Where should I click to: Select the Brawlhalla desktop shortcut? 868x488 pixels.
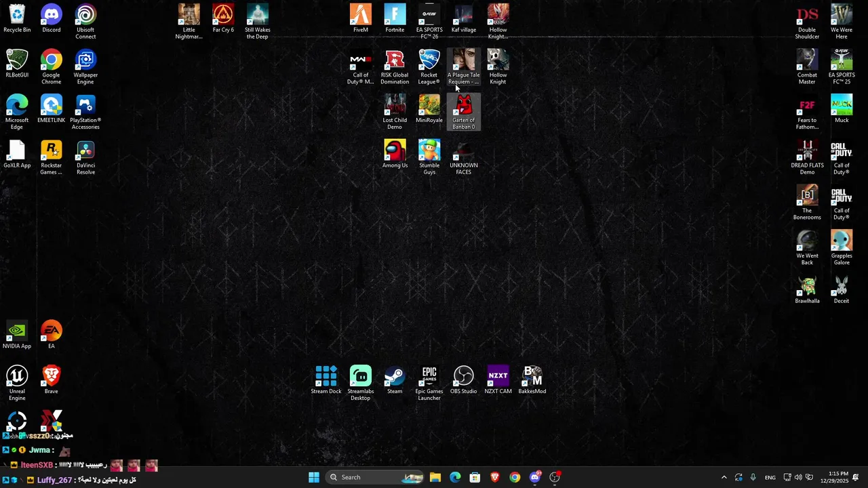click(807, 290)
